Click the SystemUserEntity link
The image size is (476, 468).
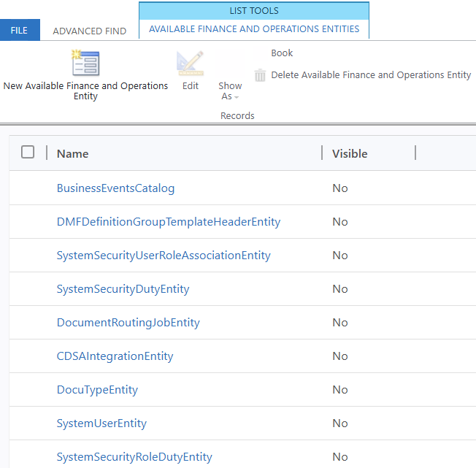tap(101, 423)
